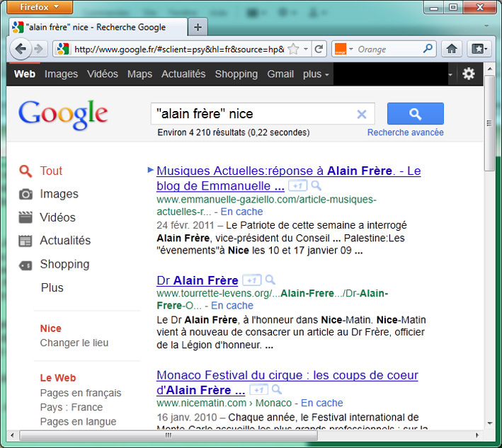Open Gmail in the Google top bar
The width and height of the screenshot is (502, 448).
(280, 74)
